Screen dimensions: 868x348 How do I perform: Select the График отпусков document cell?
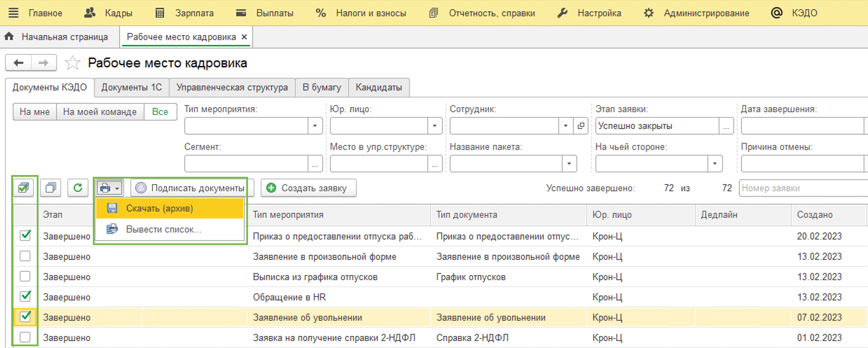[509, 277]
